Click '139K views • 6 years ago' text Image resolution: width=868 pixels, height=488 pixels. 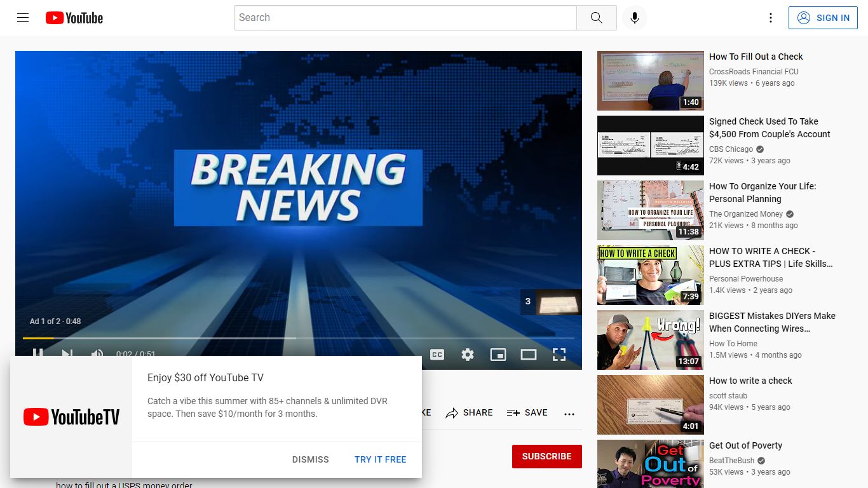pos(752,83)
